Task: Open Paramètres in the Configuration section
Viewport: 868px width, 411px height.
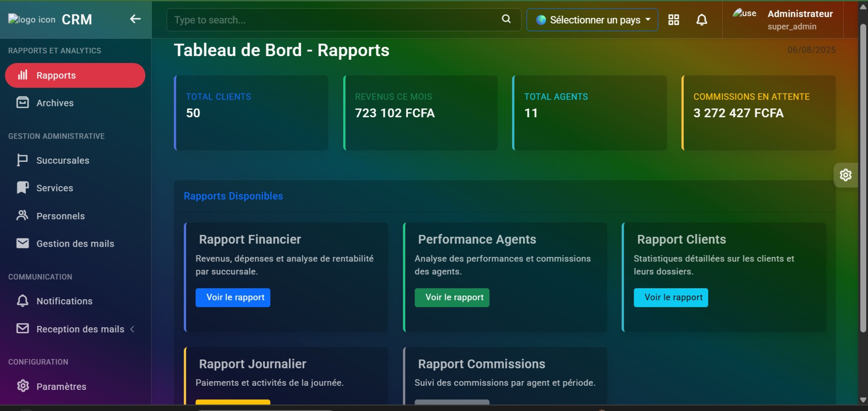Action: point(61,386)
